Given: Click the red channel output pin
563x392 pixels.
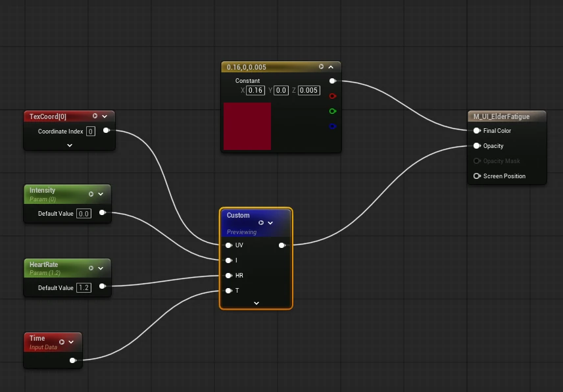Looking at the screenshot, I should click(333, 96).
